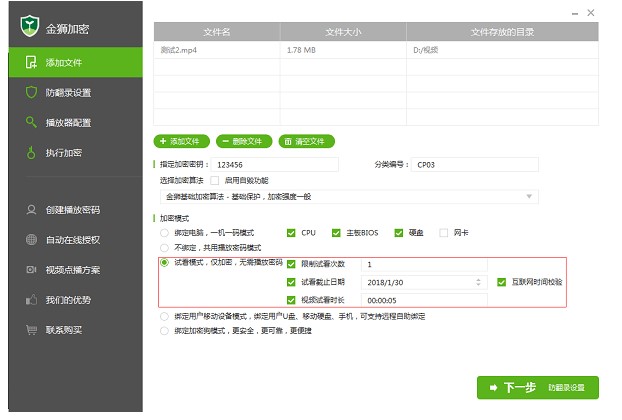This screenshot has height=420, width=622.
Task: Click the 金狮加密 shield logo
Action: [30, 26]
